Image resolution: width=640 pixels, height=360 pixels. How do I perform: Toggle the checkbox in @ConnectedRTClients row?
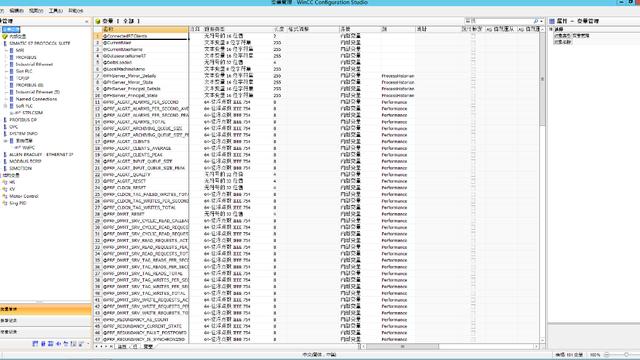[473, 36]
